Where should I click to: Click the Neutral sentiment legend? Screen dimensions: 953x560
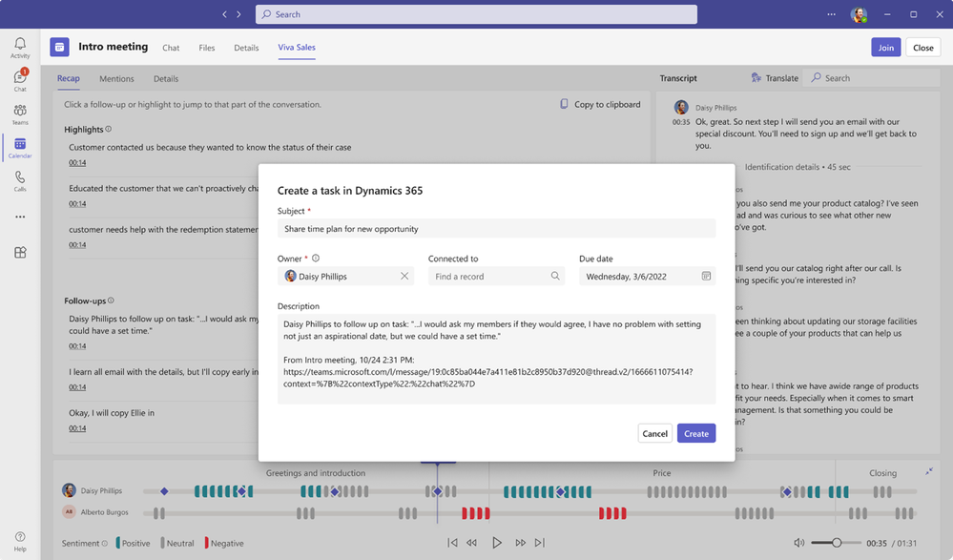pos(177,543)
